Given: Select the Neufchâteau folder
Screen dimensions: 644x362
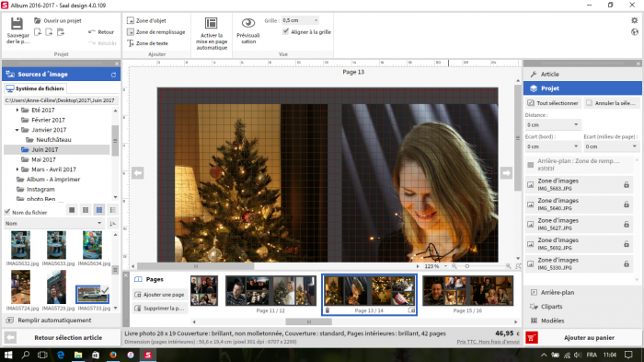Looking at the screenshot, I should [x=53, y=139].
